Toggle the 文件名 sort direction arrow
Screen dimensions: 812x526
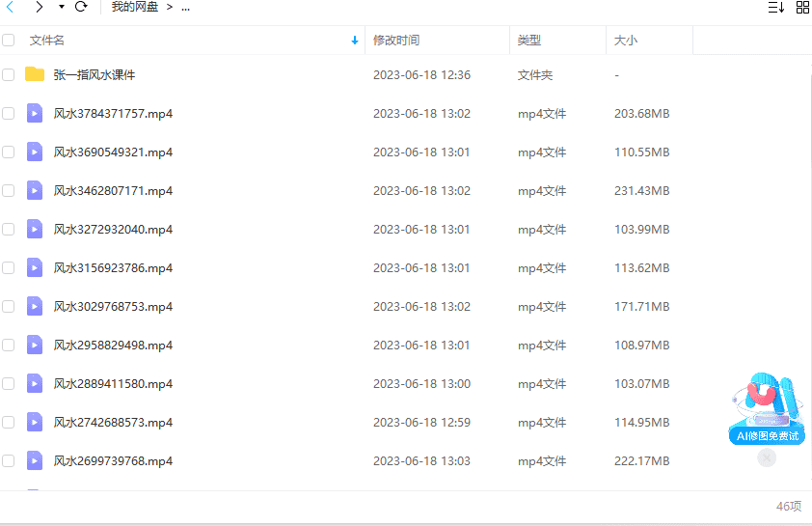(x=355, y=41)
